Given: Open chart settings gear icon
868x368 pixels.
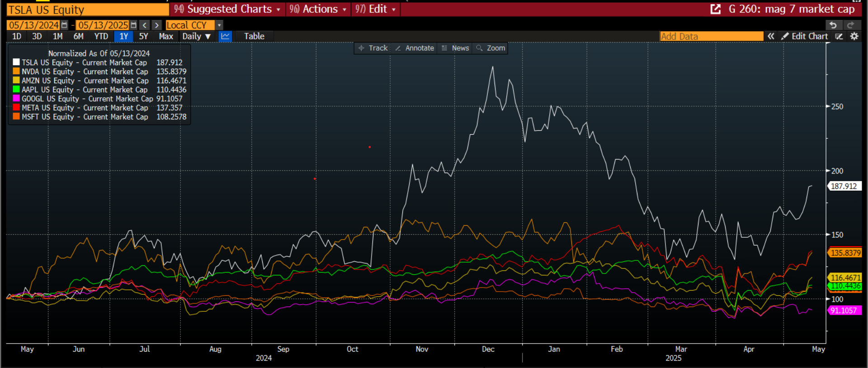Looking at the screenshot, I should [x=854, y=36].
